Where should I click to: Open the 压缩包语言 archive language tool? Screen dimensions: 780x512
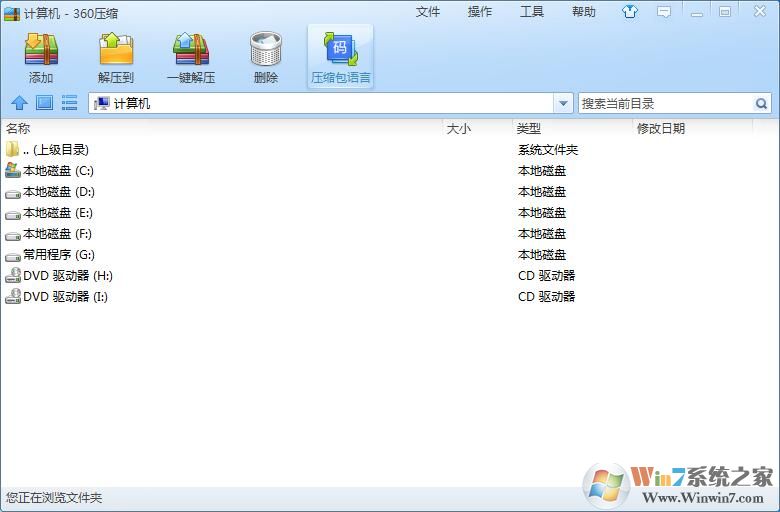pyautogui.click(x=341, y=57)
